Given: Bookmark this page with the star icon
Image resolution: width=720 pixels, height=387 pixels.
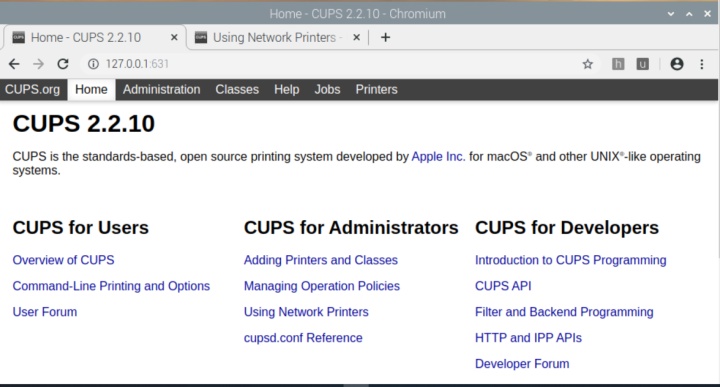Looking at the screenshot, I should click(587, 64).
